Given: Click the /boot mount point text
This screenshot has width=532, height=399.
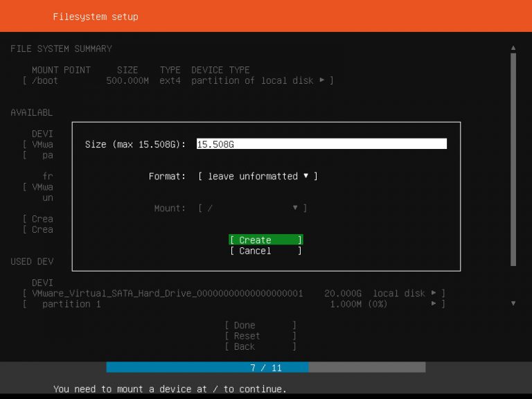Looking at the screenshot, I should pos(45,81).
